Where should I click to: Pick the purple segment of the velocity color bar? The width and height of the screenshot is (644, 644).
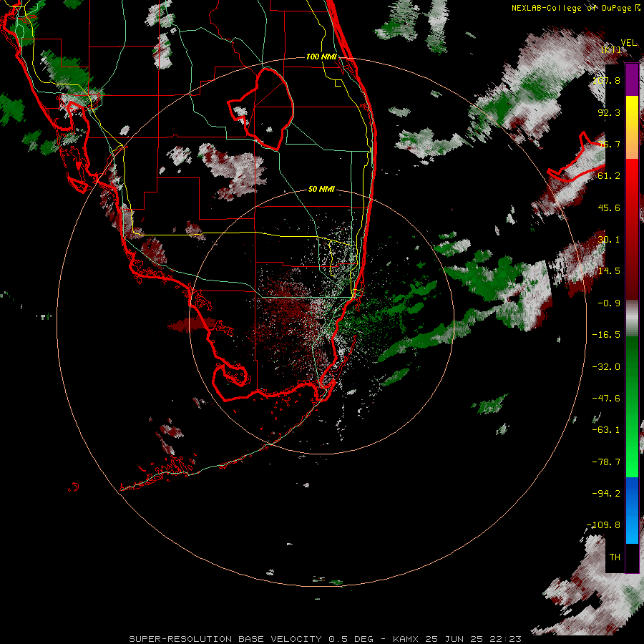click(x=632, y=79)
